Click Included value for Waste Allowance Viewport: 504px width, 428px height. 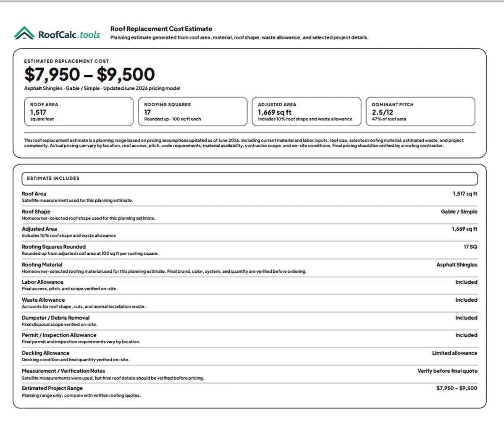(x=466, y=300)
